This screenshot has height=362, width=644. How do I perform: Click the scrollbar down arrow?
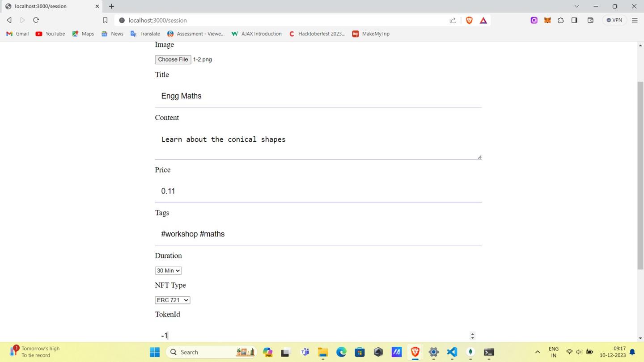point(640,338)
